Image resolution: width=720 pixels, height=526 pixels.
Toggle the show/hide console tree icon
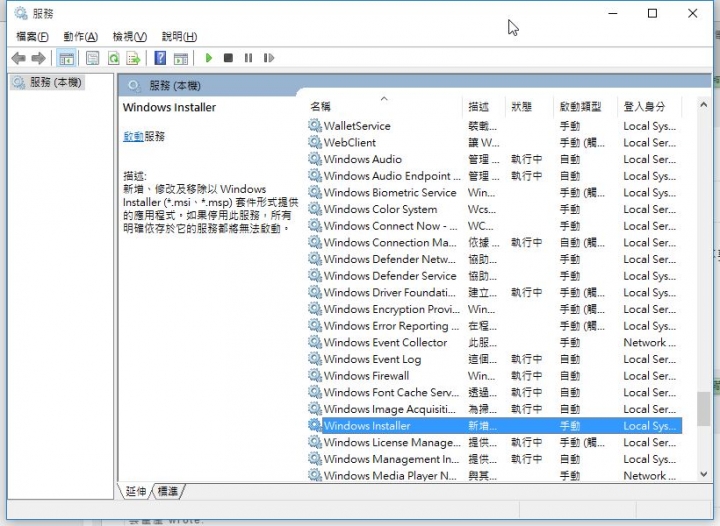coord(66,58)
